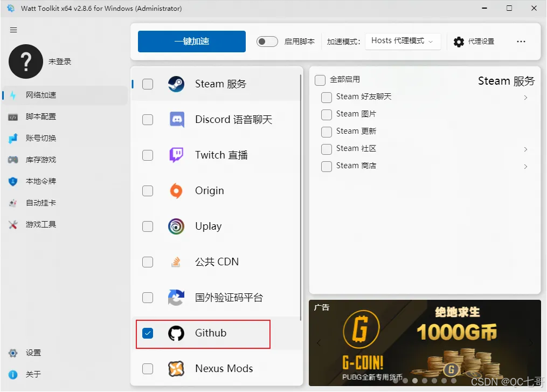Image resolution: width=547 pixels, height=392 pixels.
Task: Click the tools icon beside 游戏工具
Action: pyautogui.click(x=13, y=224)
